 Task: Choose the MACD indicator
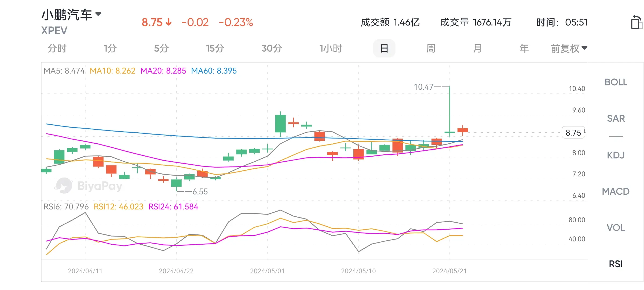point(616,191)
